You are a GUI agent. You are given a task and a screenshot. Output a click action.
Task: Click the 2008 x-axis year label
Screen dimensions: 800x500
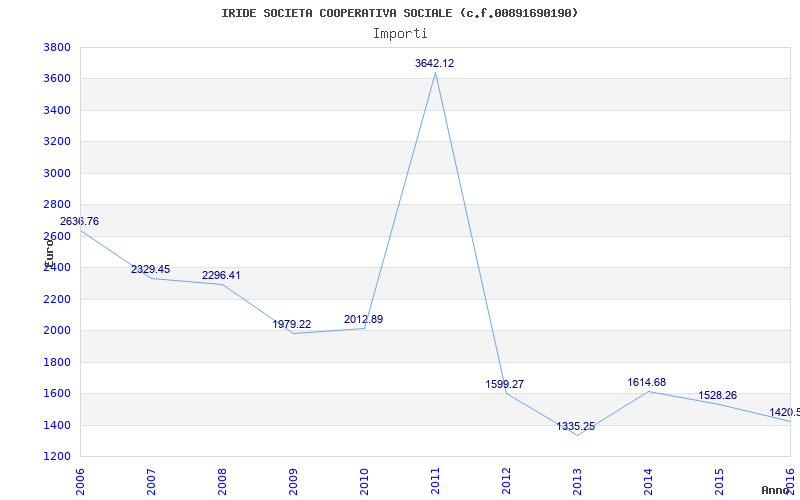coord(222,482)
